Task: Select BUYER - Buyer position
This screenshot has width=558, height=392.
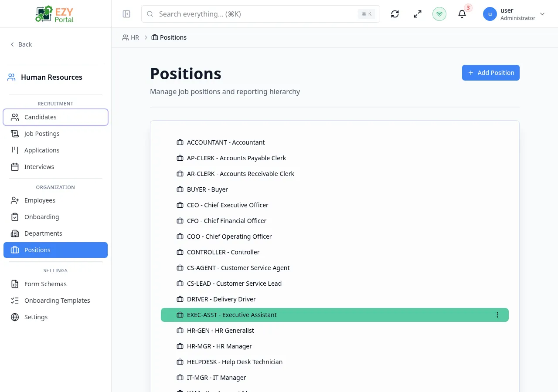Action: click(x=335, y=189)
